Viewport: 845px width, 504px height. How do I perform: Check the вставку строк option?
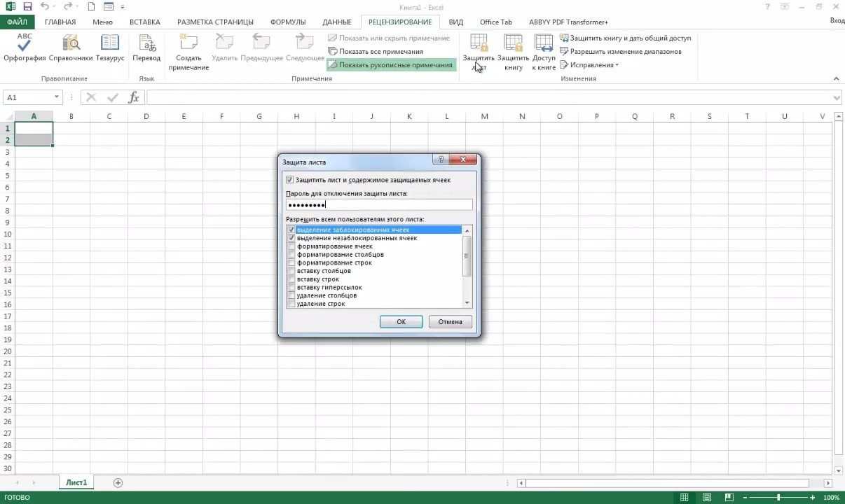(291, 279)
